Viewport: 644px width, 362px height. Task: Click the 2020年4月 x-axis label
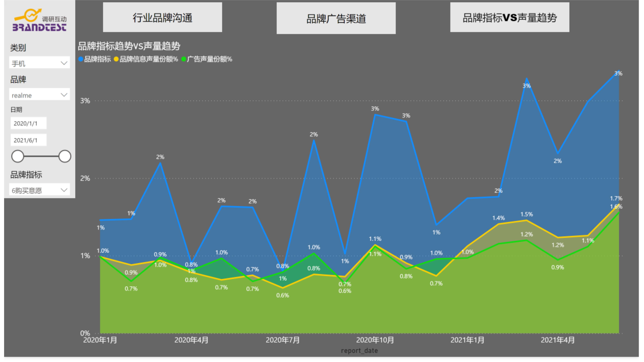(191, 340)
